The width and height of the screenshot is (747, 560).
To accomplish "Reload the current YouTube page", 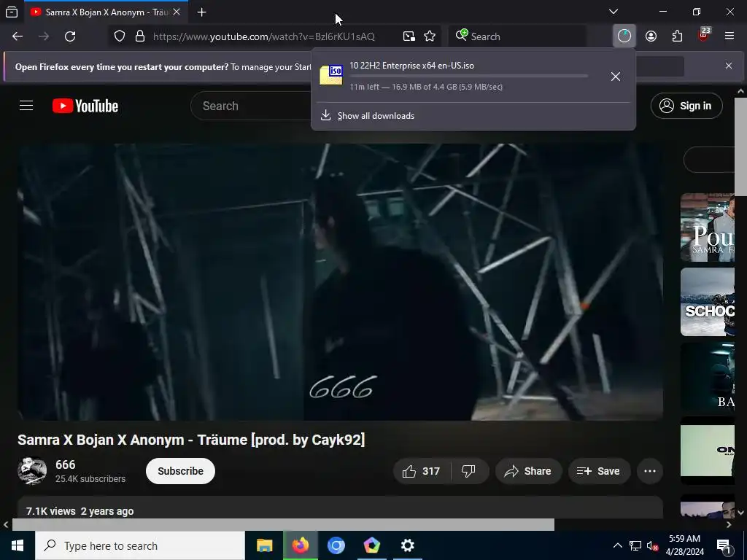I will tap(70, 36).
